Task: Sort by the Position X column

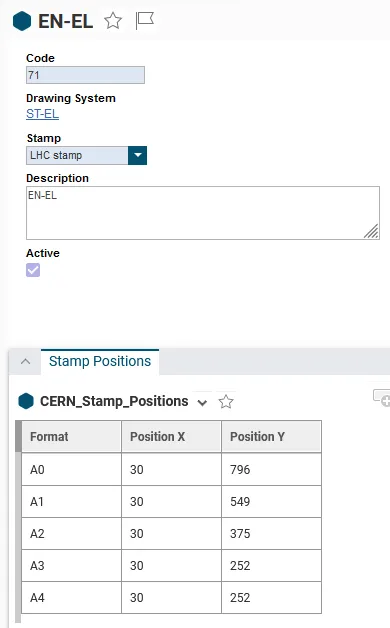Action: pyautogui.click(x=171, y=437)
